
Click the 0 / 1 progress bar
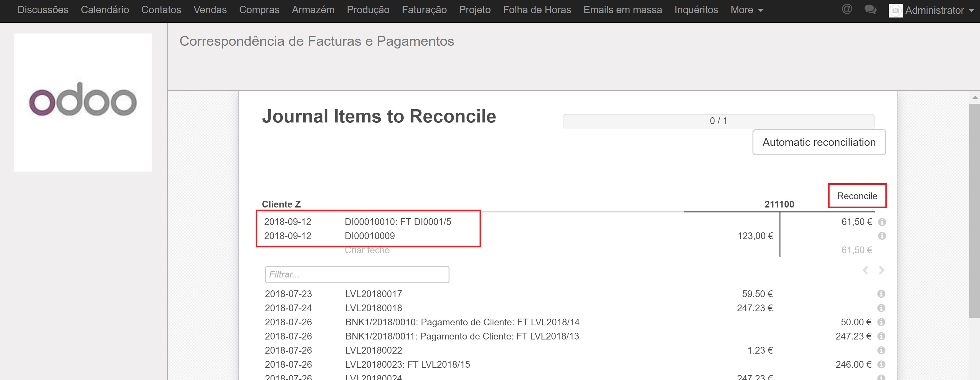point(718,121)
